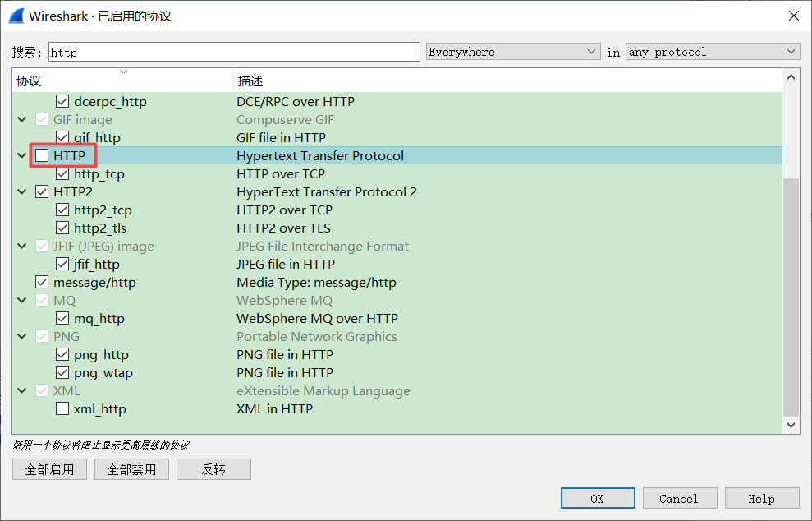Click the scrollbar up arrow

791,77
